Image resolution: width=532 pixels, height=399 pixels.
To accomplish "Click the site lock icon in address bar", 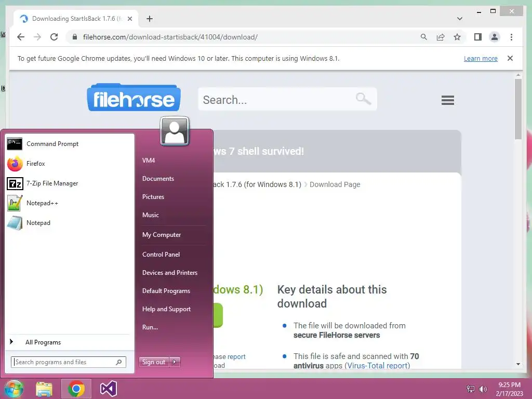I will point(75,37).
